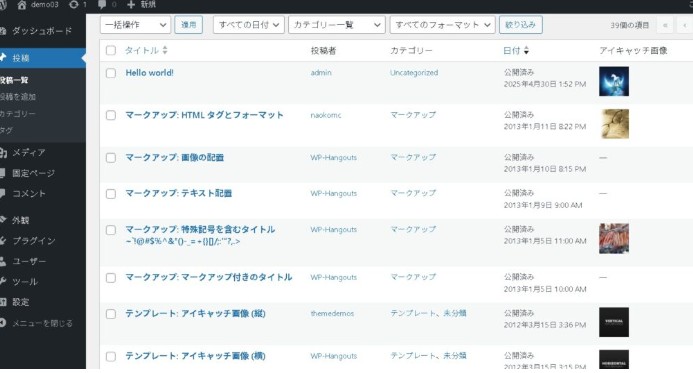The image size is (693, 373).
Task: Click アイキャッチ画像 (縦) black thumbnail
Action: [x=614, y=322]
